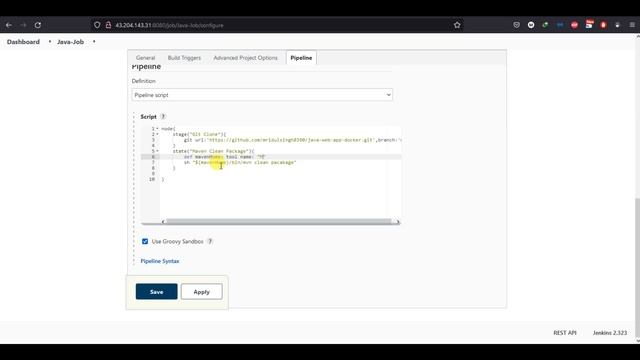Click the extension icon with red badge
This screenshot has width=640, height=360.
(x=589, y=24)
